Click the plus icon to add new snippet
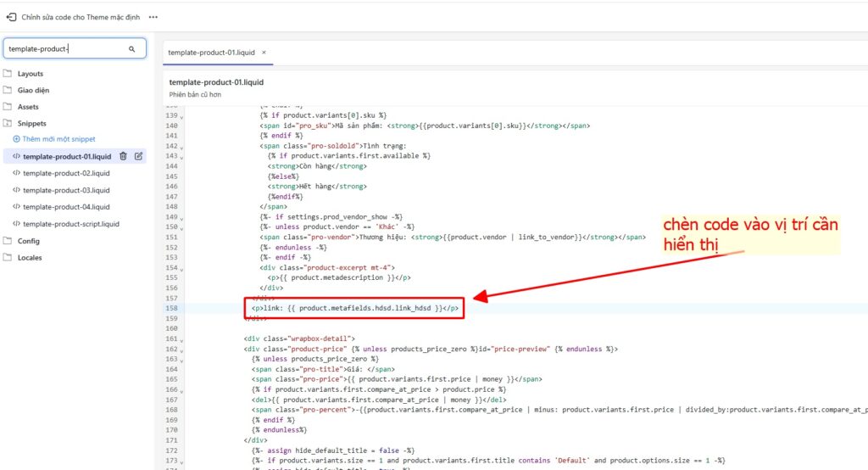Image resolution: width=868 pixels, height=470 pixels. [16, 139]
